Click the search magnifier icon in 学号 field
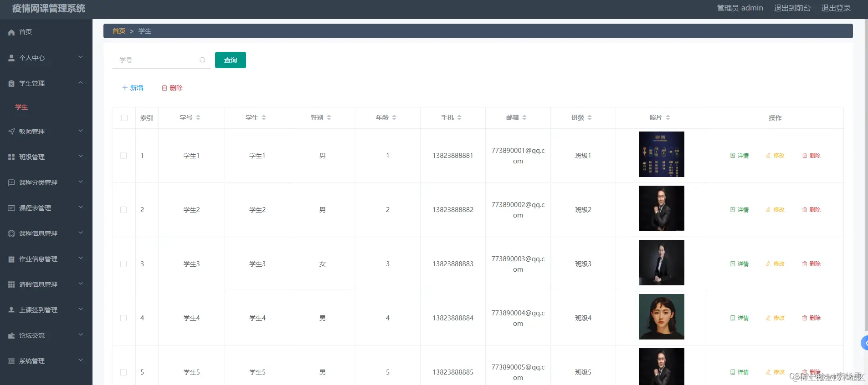The image size is (868, 385). [202, 60]
